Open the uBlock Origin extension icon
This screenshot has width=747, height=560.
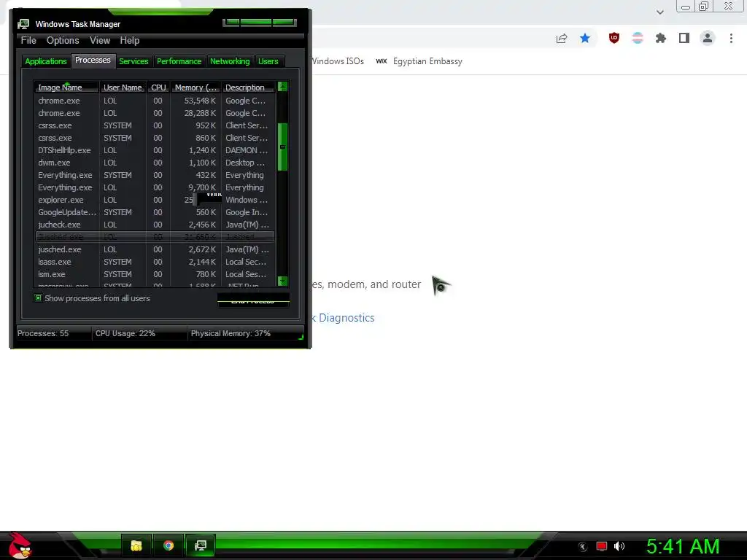(x=614, y=38)
